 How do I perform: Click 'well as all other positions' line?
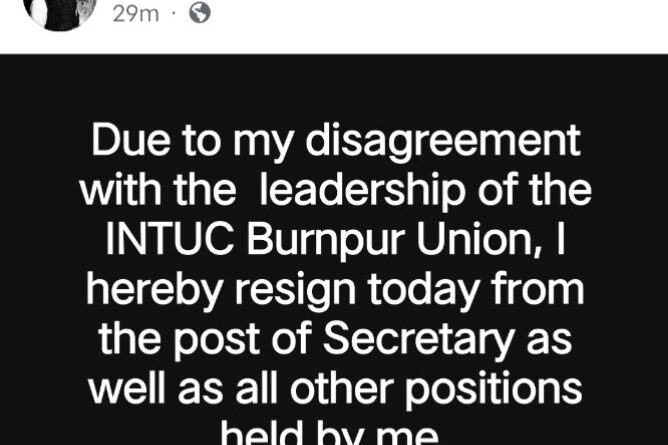[335, 389]
